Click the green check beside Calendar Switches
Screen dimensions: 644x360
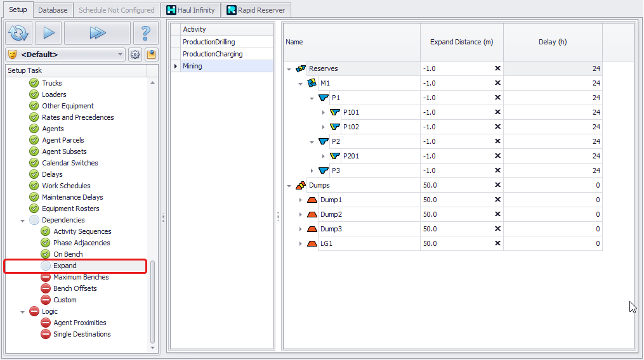tap(34, 163)
